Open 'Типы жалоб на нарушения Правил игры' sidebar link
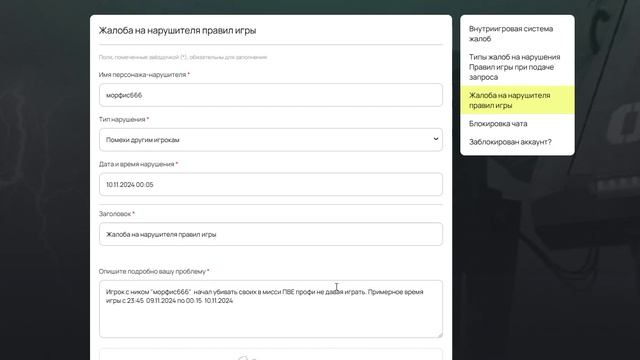This screenshot has width=640, height=360. pyautogui.click(x=514, y=67)
